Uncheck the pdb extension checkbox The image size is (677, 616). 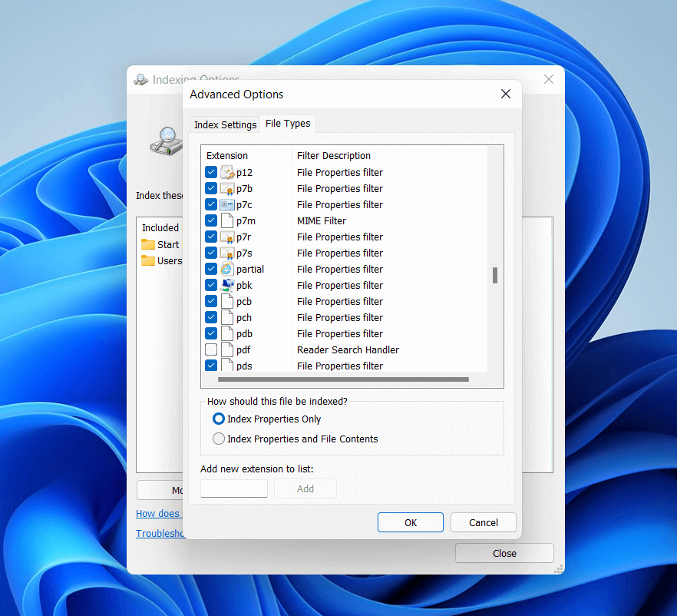pyautogui.click(x=210, y=333)
